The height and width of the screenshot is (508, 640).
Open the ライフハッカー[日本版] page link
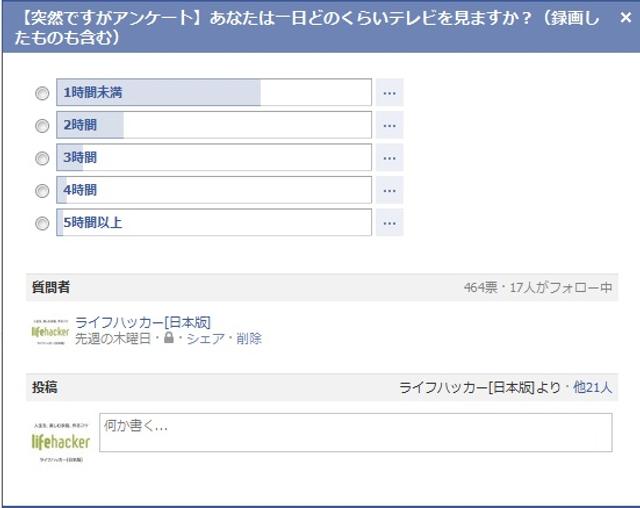pyautogui.click(x=143, y=322)
